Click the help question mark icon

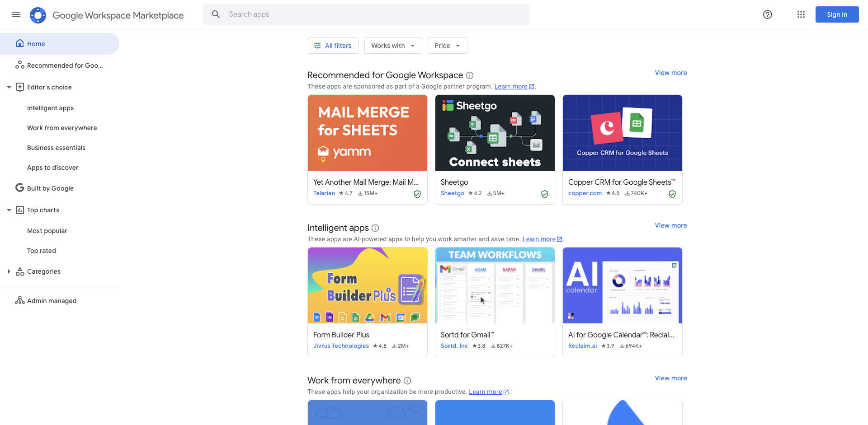pyautogui.click(x=768, y=14)
